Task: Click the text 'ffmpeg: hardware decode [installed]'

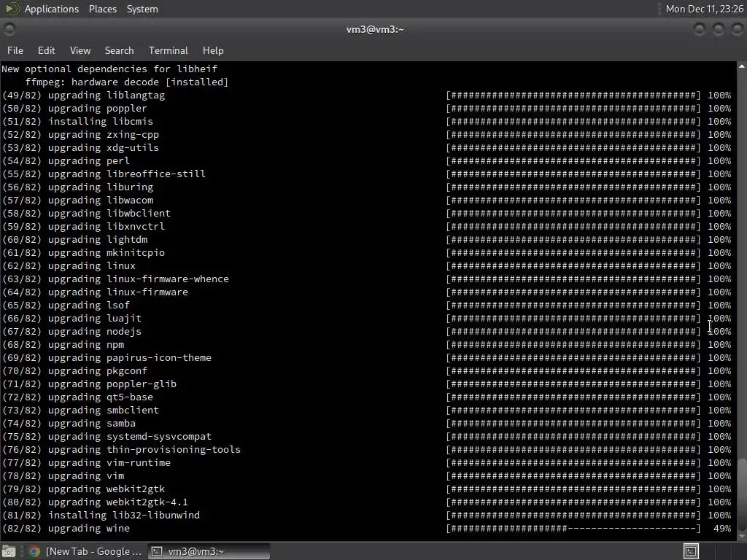Action: (127, 82)
